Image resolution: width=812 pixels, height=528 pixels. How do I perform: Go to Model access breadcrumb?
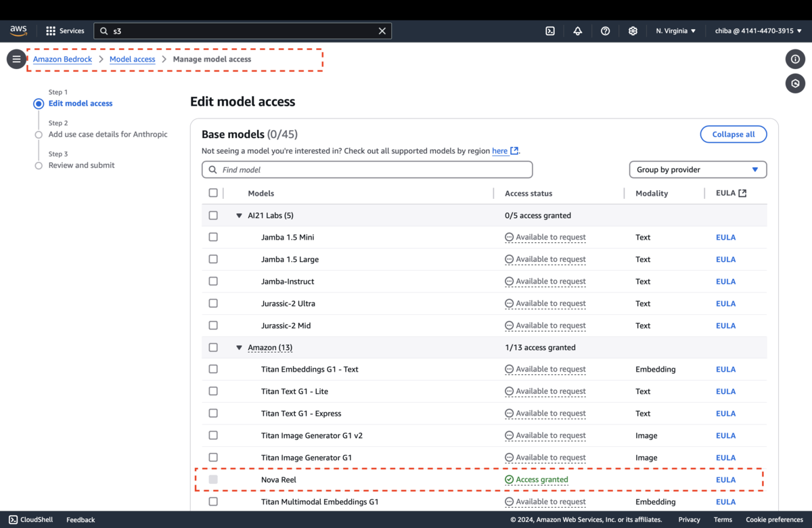133,60
